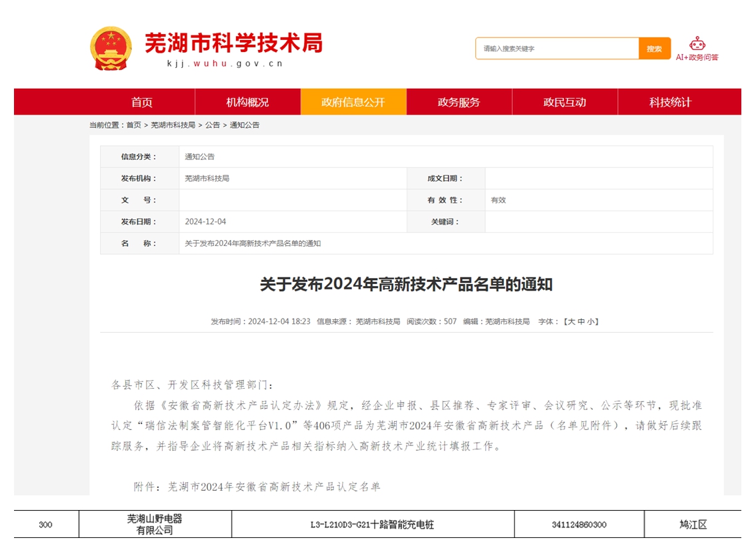Focus the search keyword input field
The width and height of the screenshot is (756, 540).
[x=557, y=49]
